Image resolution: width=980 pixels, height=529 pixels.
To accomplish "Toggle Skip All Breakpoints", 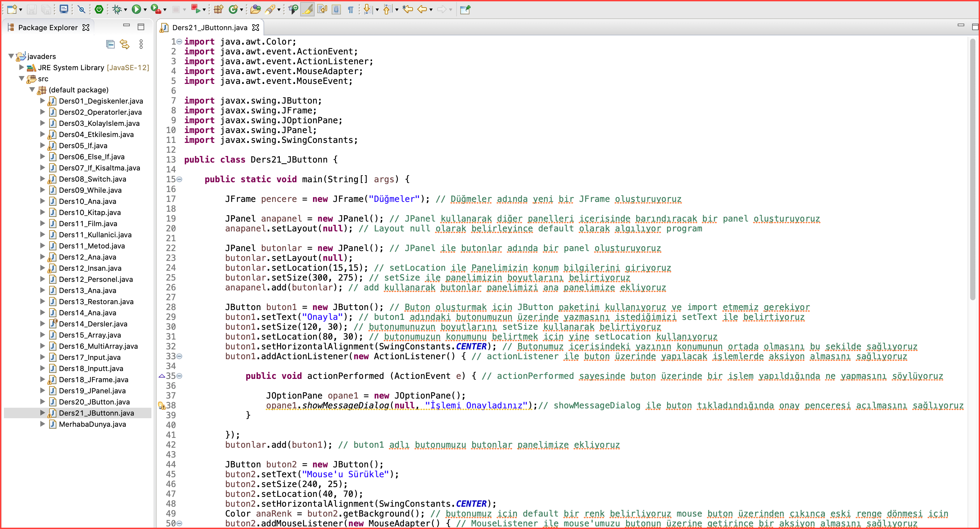I will coord(81,9).
